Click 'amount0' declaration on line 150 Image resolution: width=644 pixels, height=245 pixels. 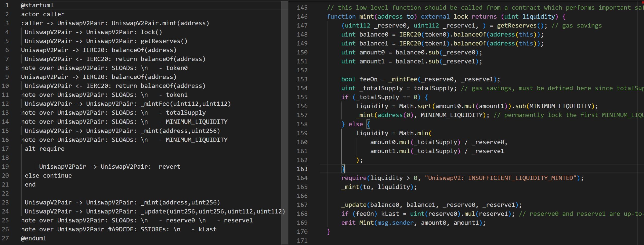[x=372, y=52]
